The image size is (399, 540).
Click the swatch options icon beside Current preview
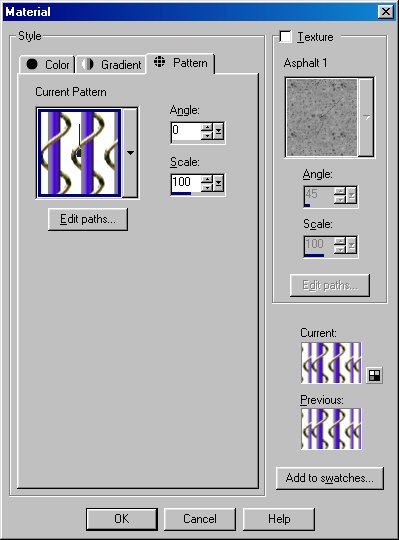(374, 375)
